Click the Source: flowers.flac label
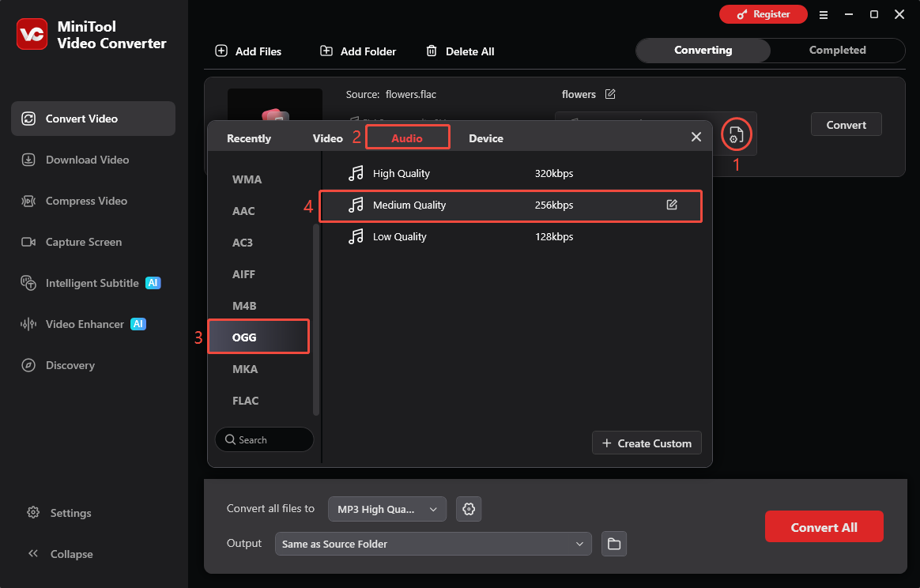 [390, 95]
